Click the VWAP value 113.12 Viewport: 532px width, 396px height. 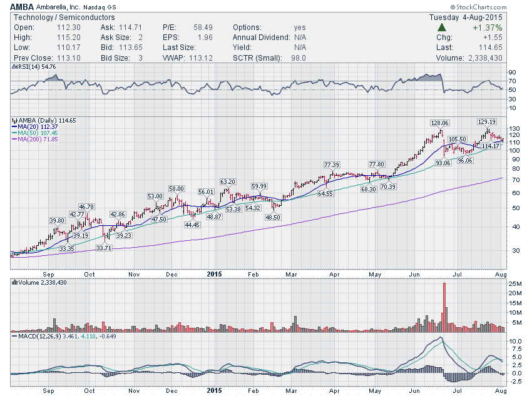pyautogui.click(x=201, y=58)
